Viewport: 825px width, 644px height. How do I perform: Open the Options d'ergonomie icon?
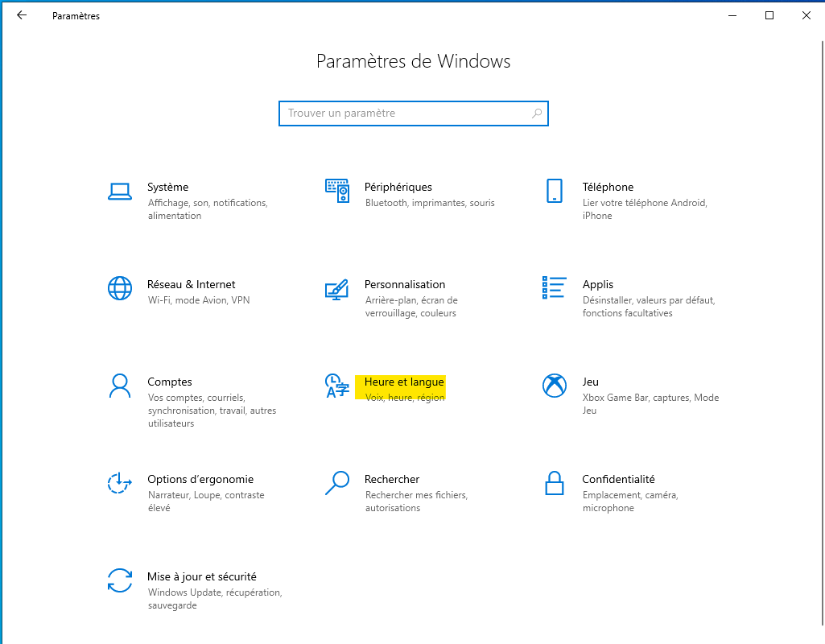120,483
